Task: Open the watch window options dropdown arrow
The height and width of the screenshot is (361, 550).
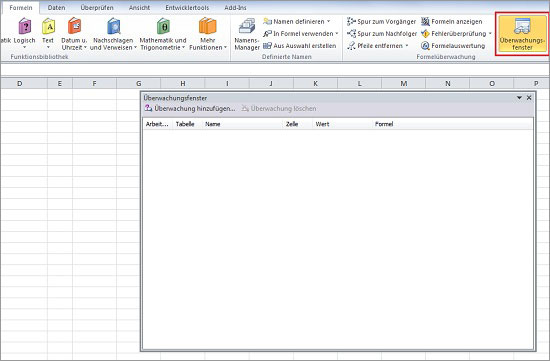Action: [x=519, y=98]
